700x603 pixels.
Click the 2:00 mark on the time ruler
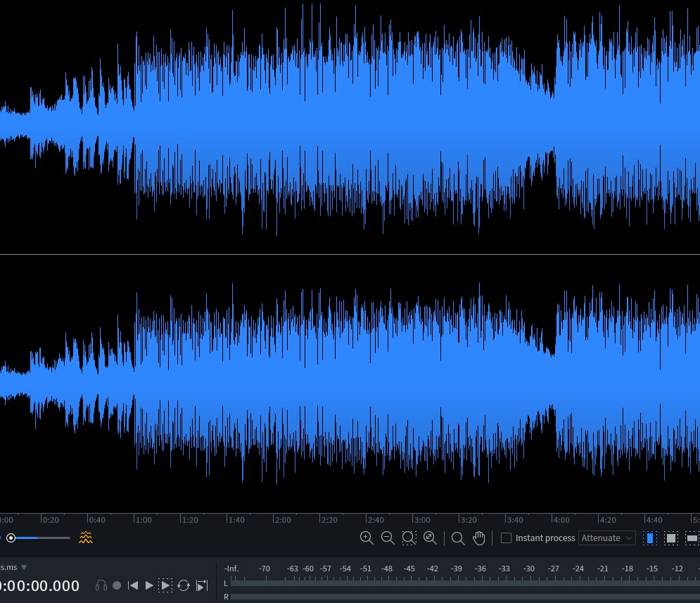click(282, 520)
